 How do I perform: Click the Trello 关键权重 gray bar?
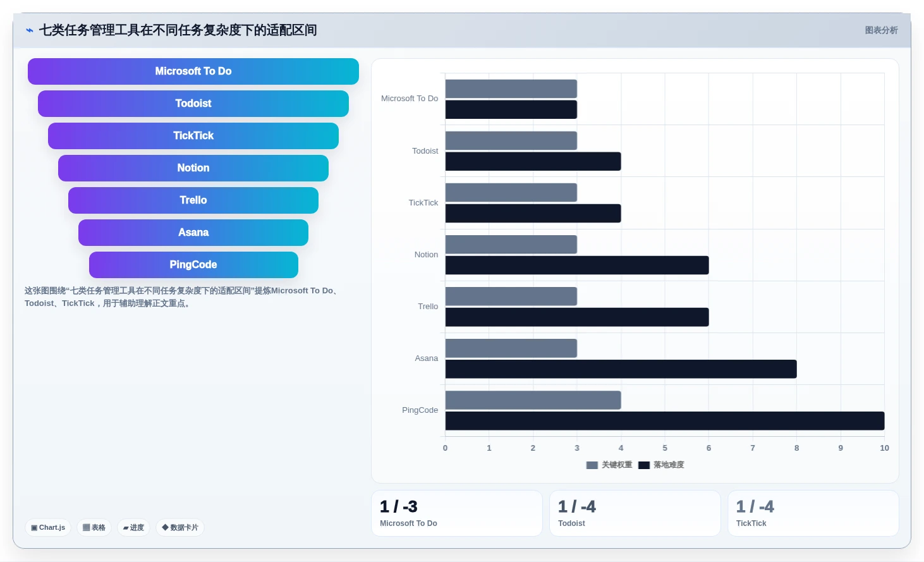(x=511, y=296)
